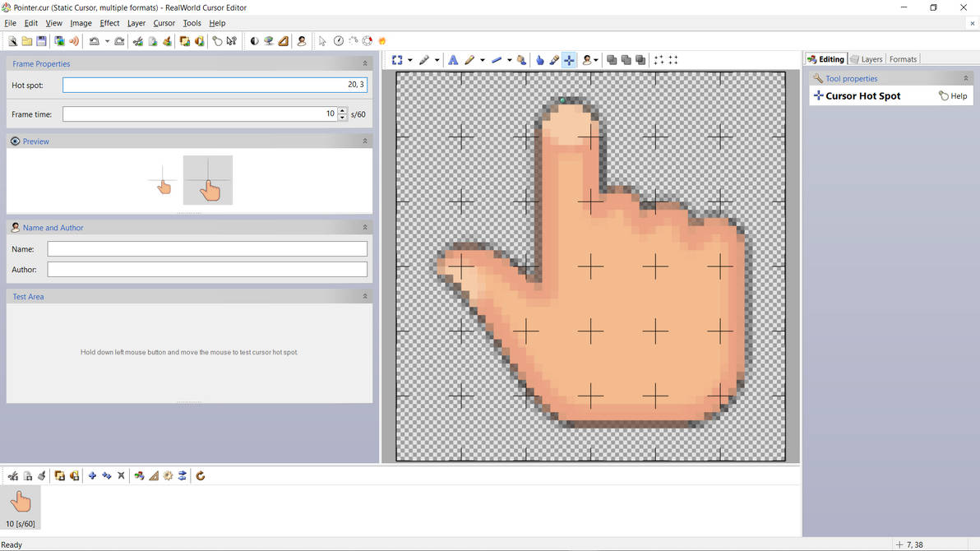Select the Text tool

click(x=453, y=59)
